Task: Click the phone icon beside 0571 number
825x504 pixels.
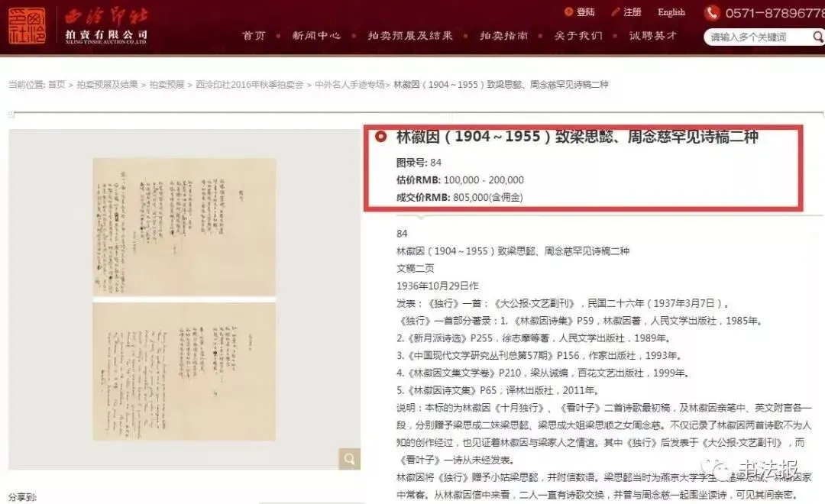Action: click(x=712, y=12)
